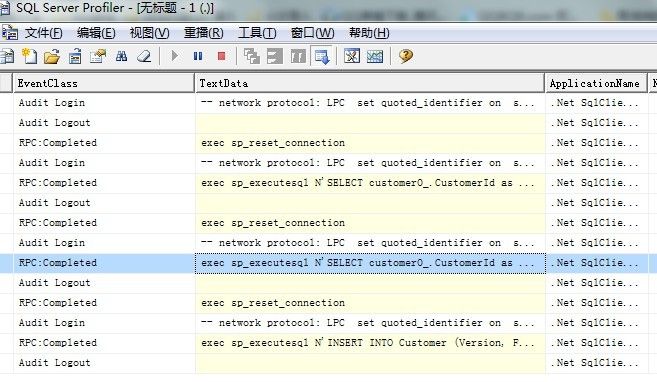
Task: Click the highlighted RPC:Completed event cell
Action: tap(104, 263)
